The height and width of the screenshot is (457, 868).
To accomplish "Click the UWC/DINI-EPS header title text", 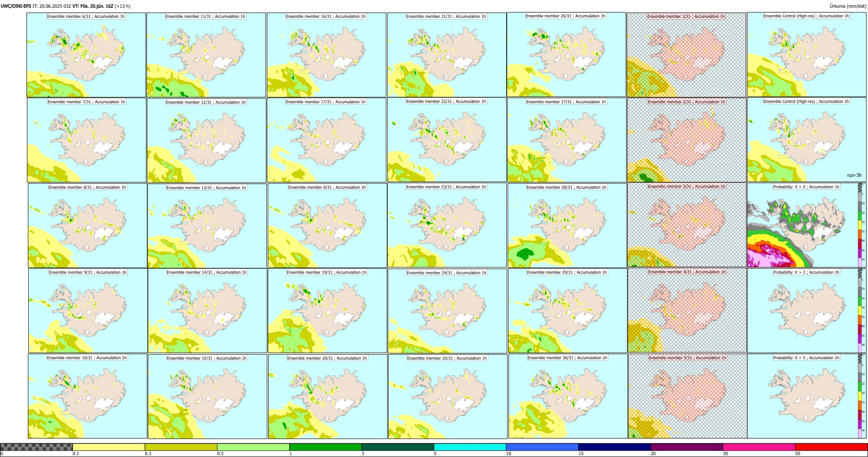I will (x=16, y=6).
